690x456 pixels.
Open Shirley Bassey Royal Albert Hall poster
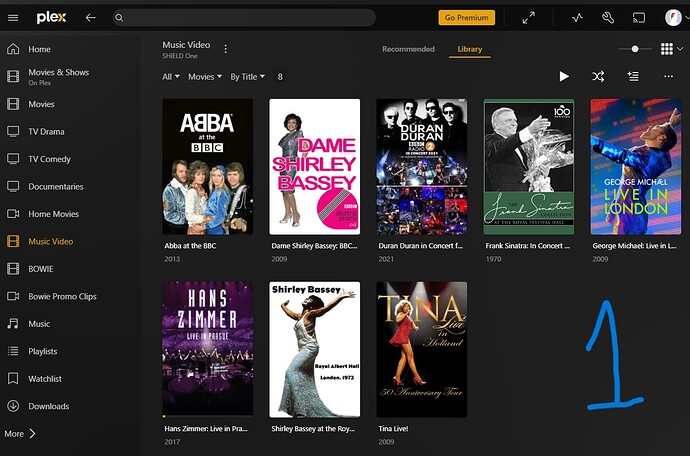(x=315, y=349)
